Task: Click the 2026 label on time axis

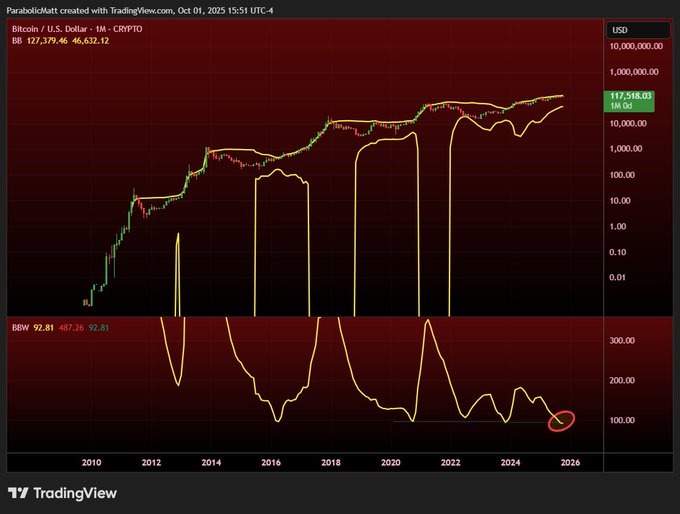Action: click(x=570, y=463)
